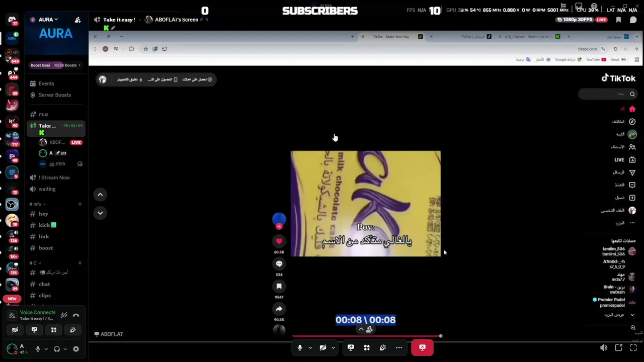The image size is (644, 362).
Task: Open the TikTok activity inbox icon
Action: pyautogui.click(x=632, y=185)
